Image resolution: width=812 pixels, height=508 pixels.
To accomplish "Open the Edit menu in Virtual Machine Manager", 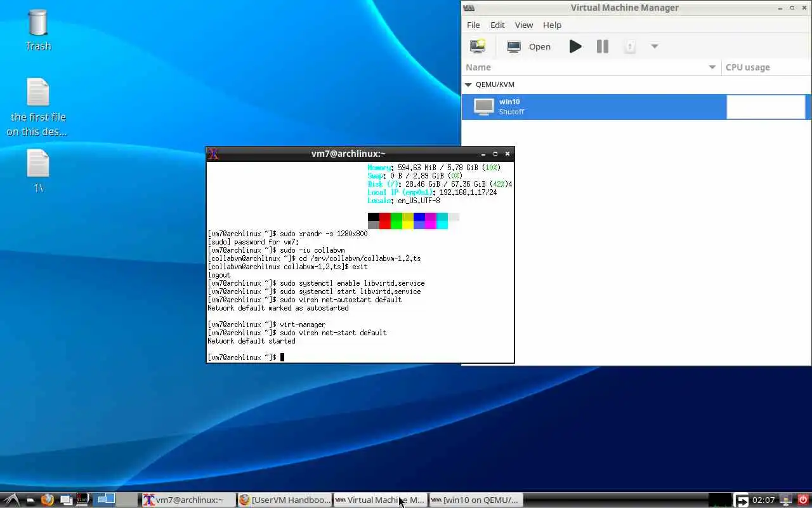I will click(x=497, y=25).
